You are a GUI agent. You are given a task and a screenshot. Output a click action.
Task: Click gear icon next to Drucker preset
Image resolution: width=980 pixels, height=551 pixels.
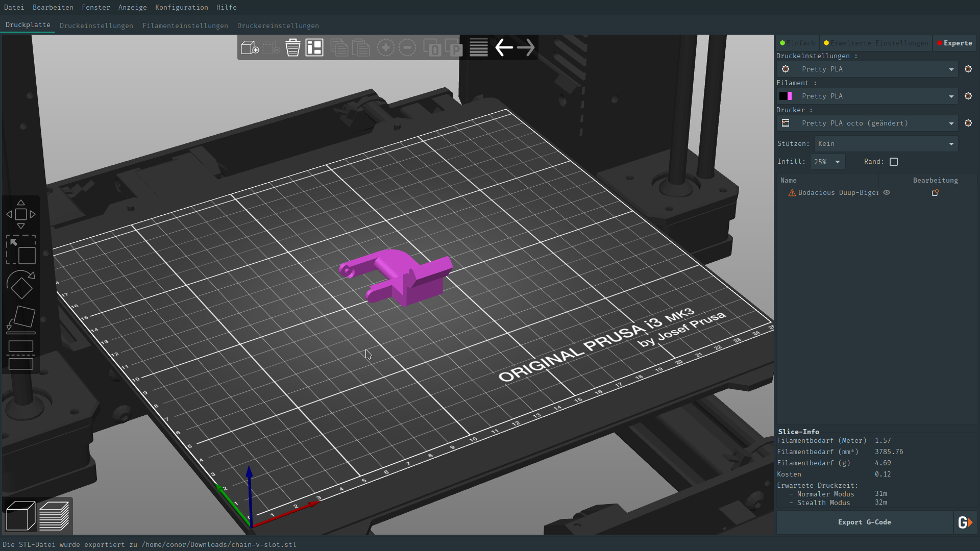coord(968,123)
